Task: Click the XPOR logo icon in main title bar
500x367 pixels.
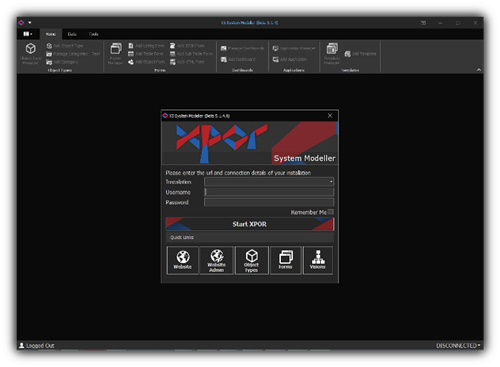Action: coord(21,23)
